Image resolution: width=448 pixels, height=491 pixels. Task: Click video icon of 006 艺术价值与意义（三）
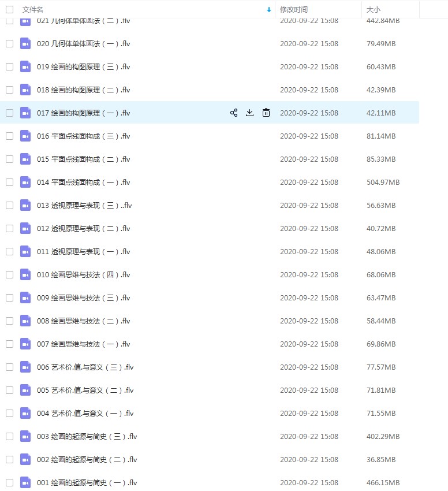pyautogui.click(x=25, y=367)
